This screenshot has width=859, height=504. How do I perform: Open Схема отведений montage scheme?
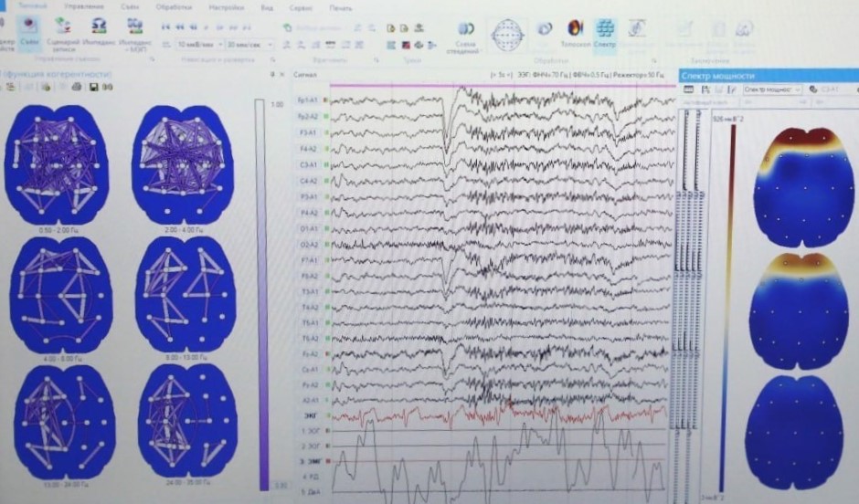(x=465, y=37)
